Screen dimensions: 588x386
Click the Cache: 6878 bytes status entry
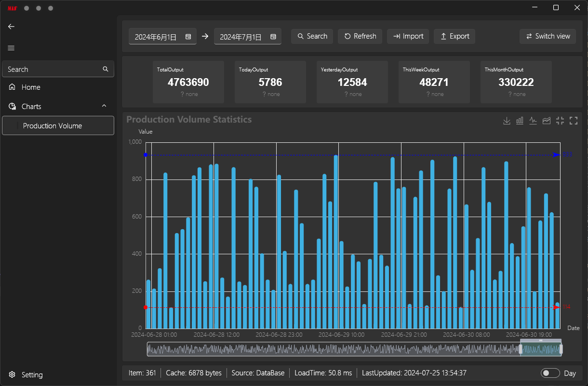click(x=194, y=373)
